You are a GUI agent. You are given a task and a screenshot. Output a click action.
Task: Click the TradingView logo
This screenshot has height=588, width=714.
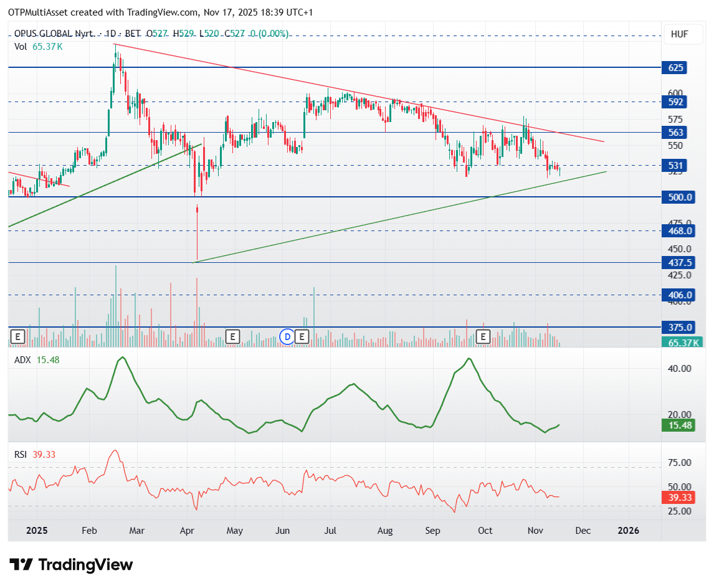pyautogui.click(x=72, y=565)
